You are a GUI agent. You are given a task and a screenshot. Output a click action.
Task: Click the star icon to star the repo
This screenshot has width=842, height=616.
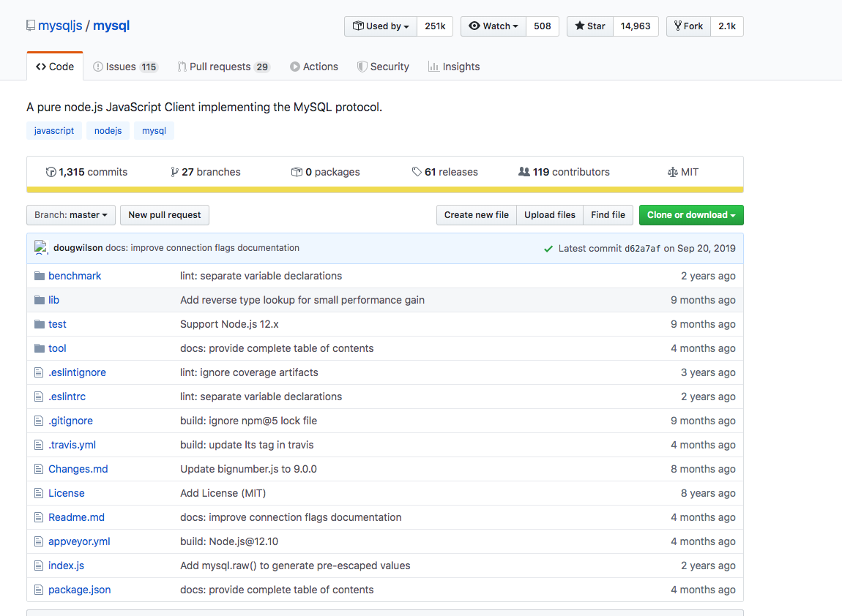pyautogui.click(x=578, y=26)
